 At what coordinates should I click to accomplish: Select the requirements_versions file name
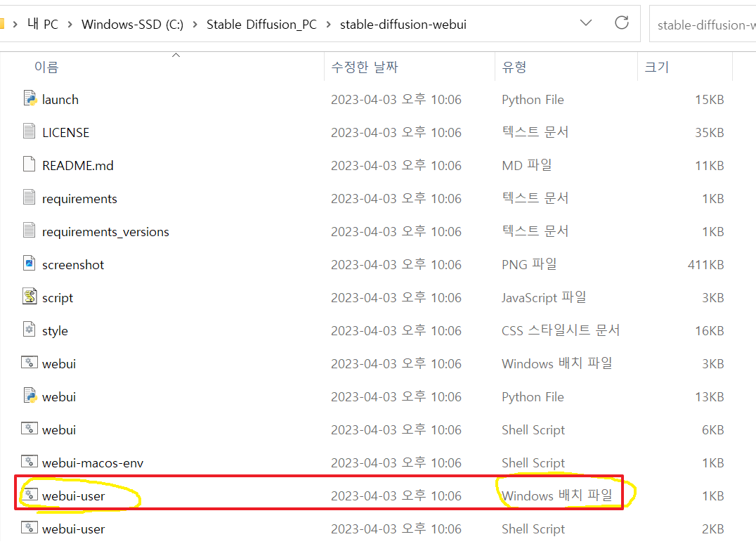(x=105, y=232)
